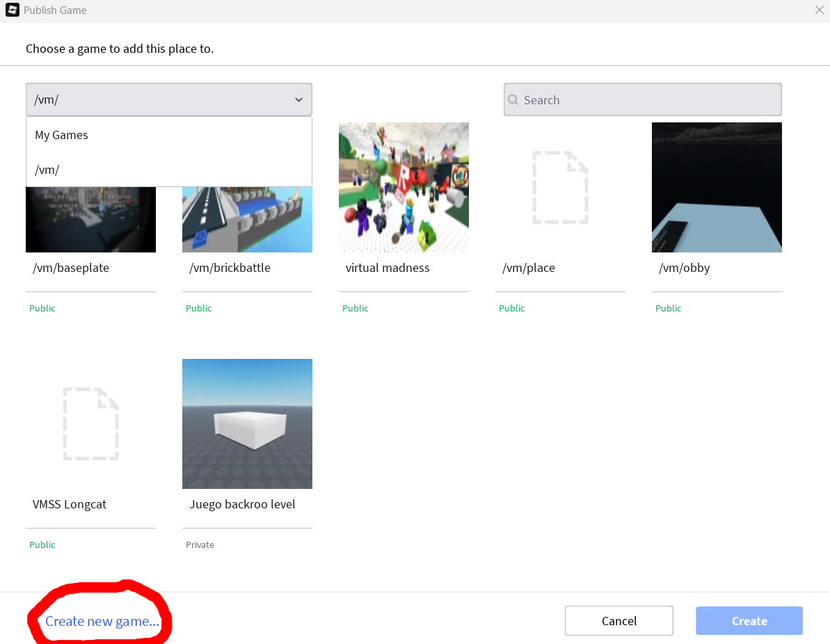Select the /vm/brickbattle thumbnail image
This screenshot has width=830, height=644.
tap(247, 219)
